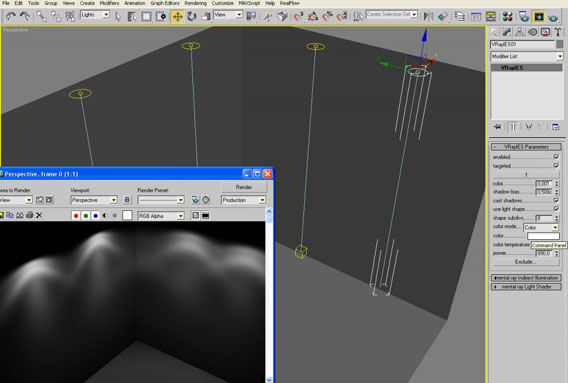Open the color mode dropdown
Image resolution: width=568 pixels, height=383 pixels.
pyautogui.click(x=541, y=227)
